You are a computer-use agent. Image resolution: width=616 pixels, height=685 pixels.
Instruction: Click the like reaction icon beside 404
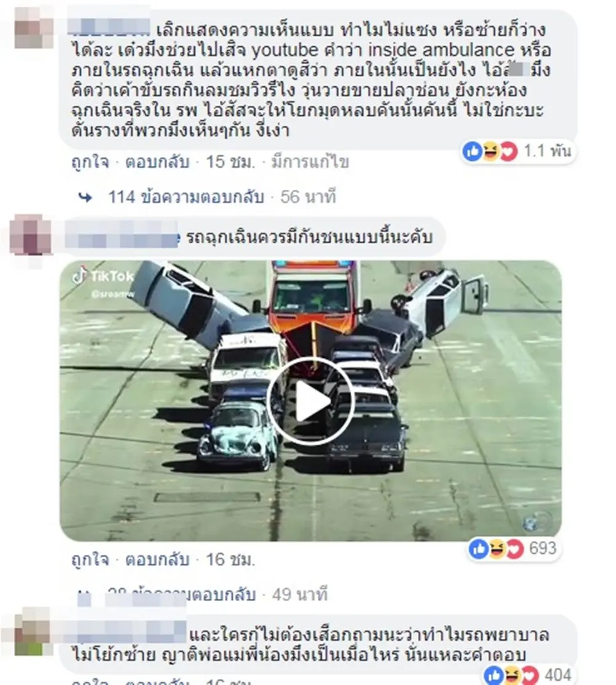[x=494, y=676]
